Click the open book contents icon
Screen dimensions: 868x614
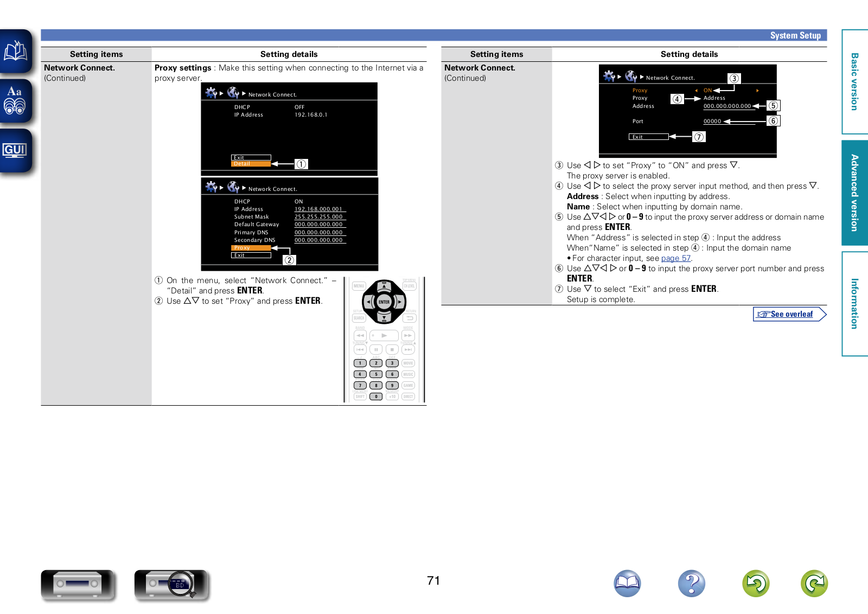(x=16, y=52)
